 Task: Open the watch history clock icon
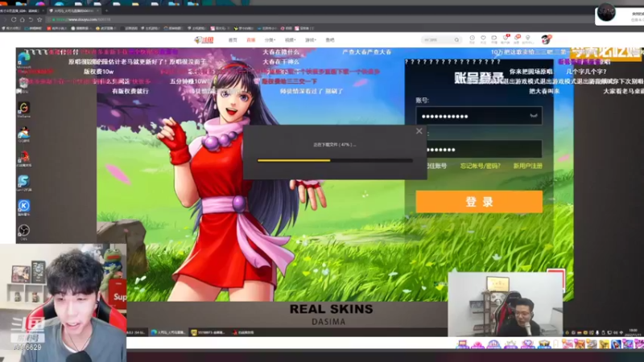point(472,39)
